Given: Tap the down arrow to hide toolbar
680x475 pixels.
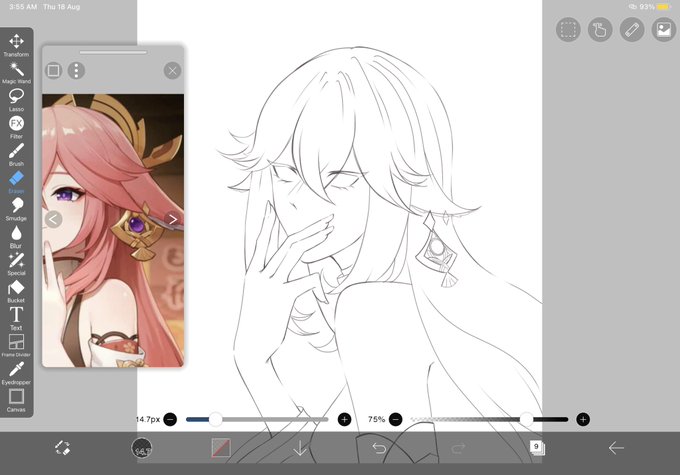Looking at the screenshot, I should coord(300,448).
